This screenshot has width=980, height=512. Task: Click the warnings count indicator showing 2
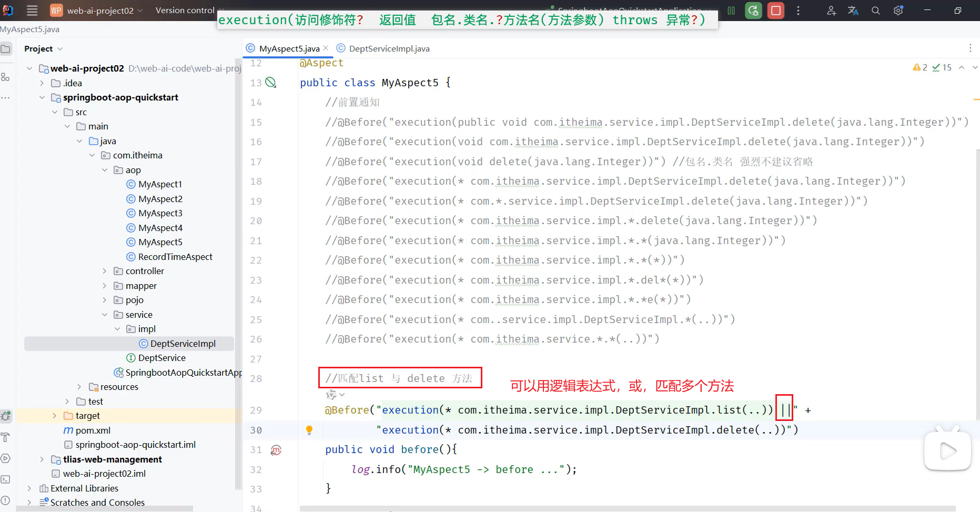(x=920, y=67)
